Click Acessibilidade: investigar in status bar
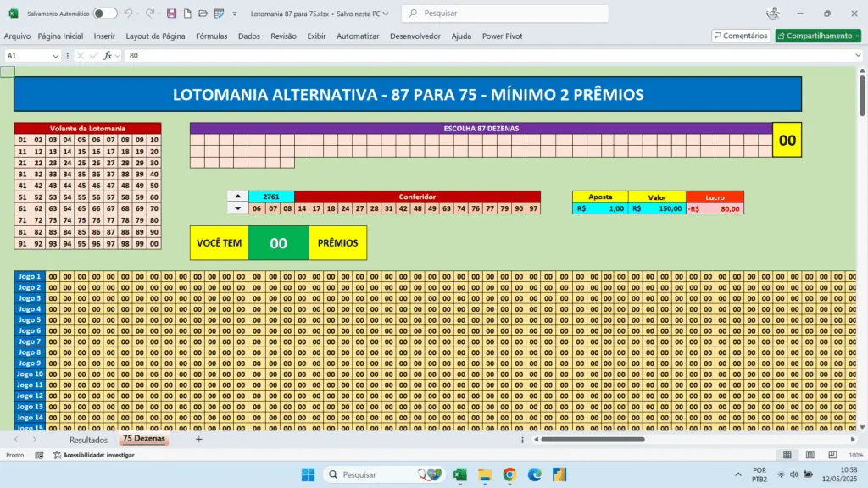Screen dimensions: 868x488 pyautogui.click(x=94, y=455)
